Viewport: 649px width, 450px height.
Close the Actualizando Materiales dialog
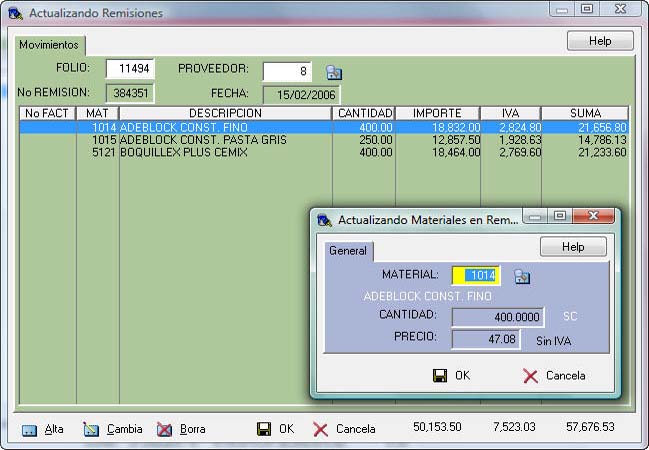[x=593, y=216]
